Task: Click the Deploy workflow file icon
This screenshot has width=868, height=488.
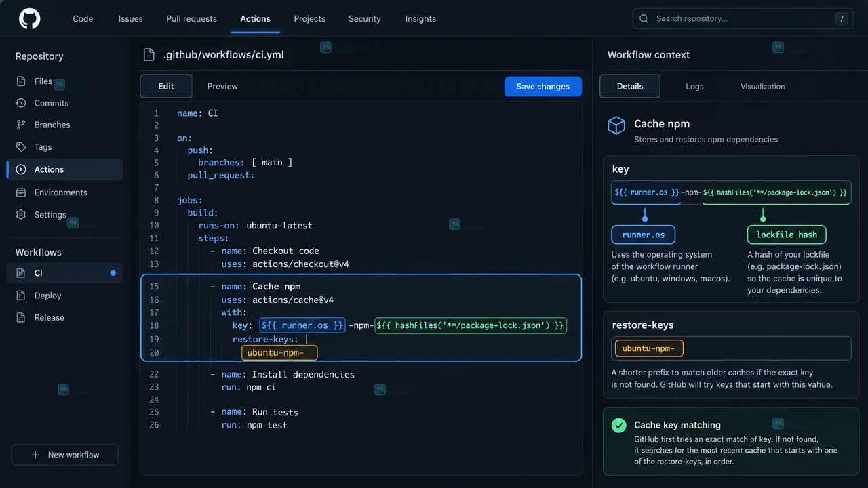Action: [x=21, y=296]
